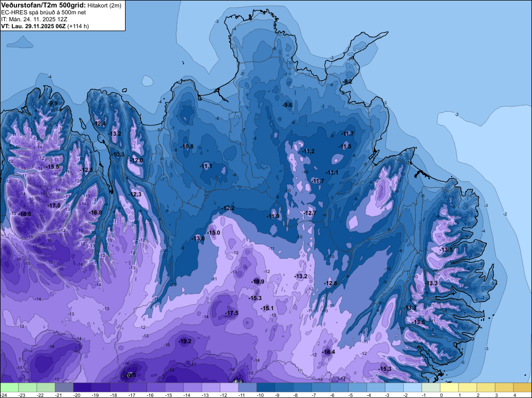Select the legend swatch labeled -12
Image resolution: width=532 pixels, height=398 pixels.
[229, 388]
